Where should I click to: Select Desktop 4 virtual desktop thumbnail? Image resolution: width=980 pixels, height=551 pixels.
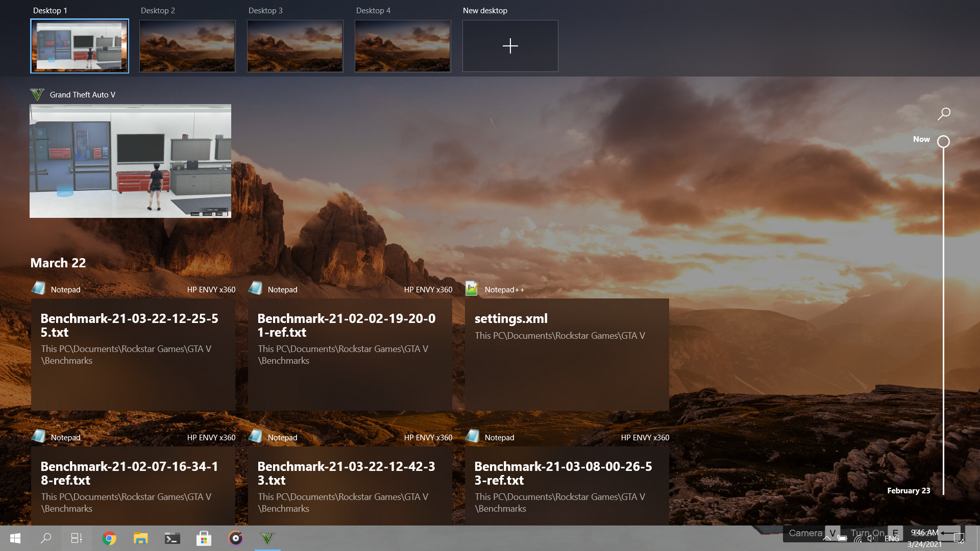(403, 46)
